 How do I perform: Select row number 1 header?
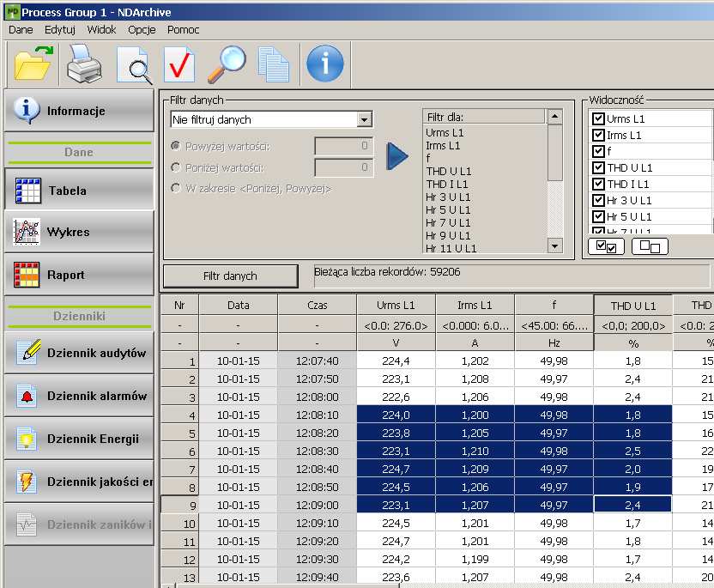(180, 361)
